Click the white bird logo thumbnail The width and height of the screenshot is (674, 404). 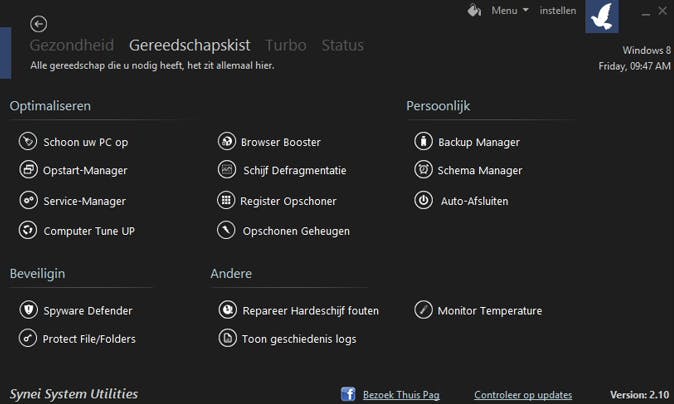(x=602, y=17)
